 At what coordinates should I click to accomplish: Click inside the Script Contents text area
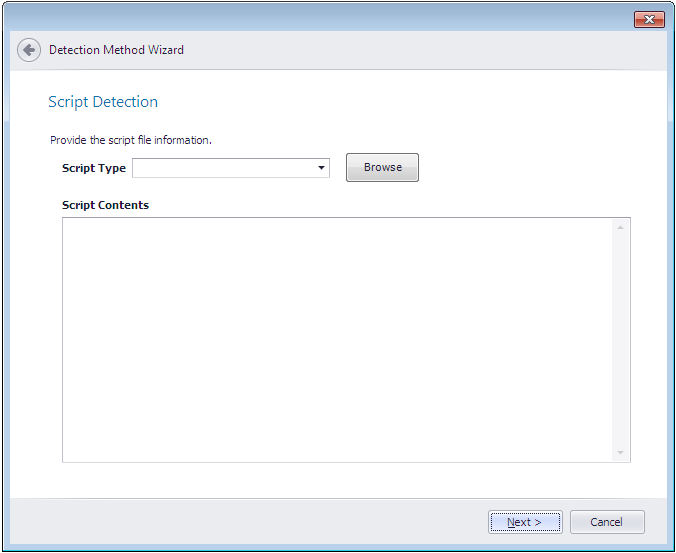336,340
